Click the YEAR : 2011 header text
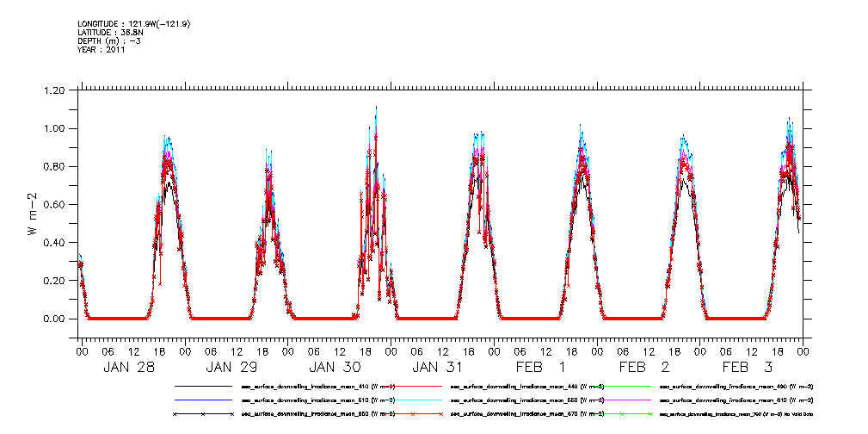This screenshot has width=868, height=434. (102, 50)
